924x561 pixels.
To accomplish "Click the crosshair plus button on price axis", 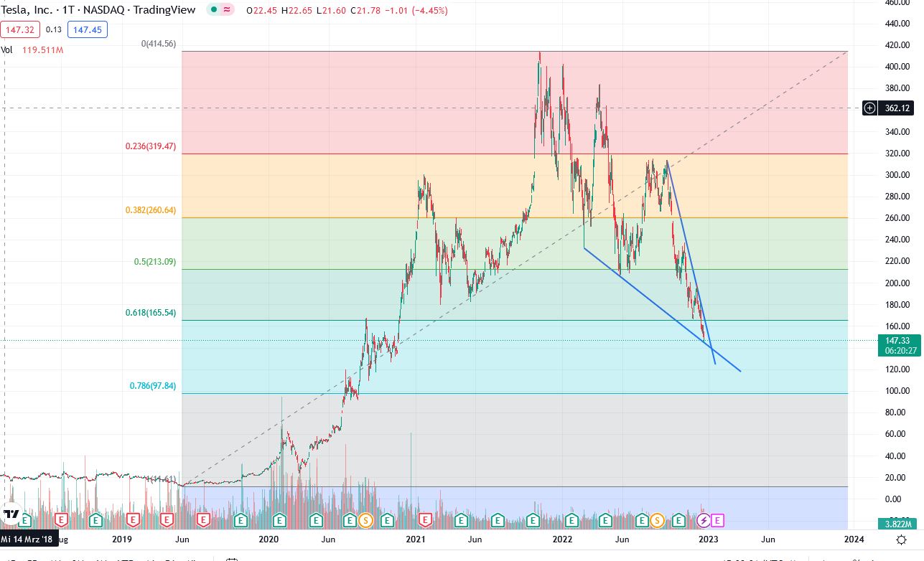I will click(870, 108).
